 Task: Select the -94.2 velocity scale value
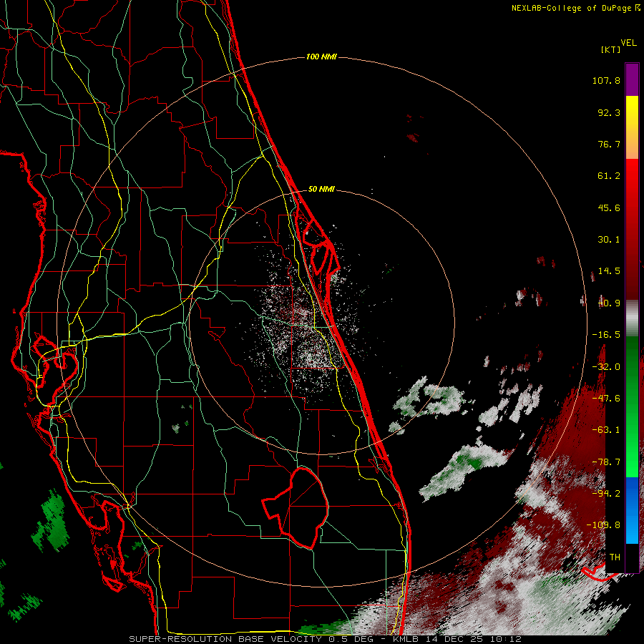pos(606,493)
